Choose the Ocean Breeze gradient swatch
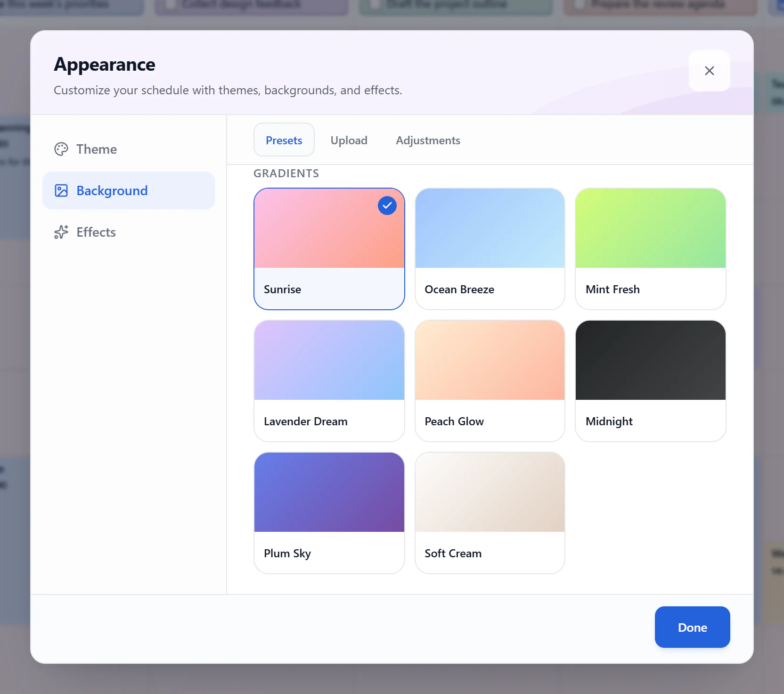The width and height of the screenshot is (784, 694). click(x=490, y=228)
